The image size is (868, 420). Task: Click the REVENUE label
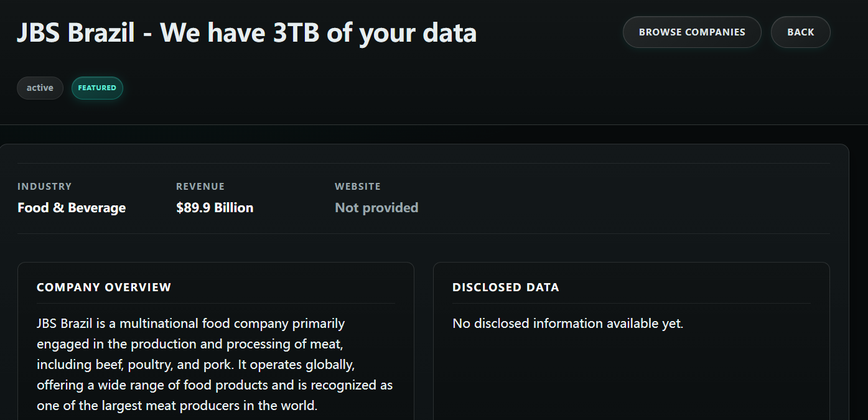pyautogui.click(x=200, y=187)
